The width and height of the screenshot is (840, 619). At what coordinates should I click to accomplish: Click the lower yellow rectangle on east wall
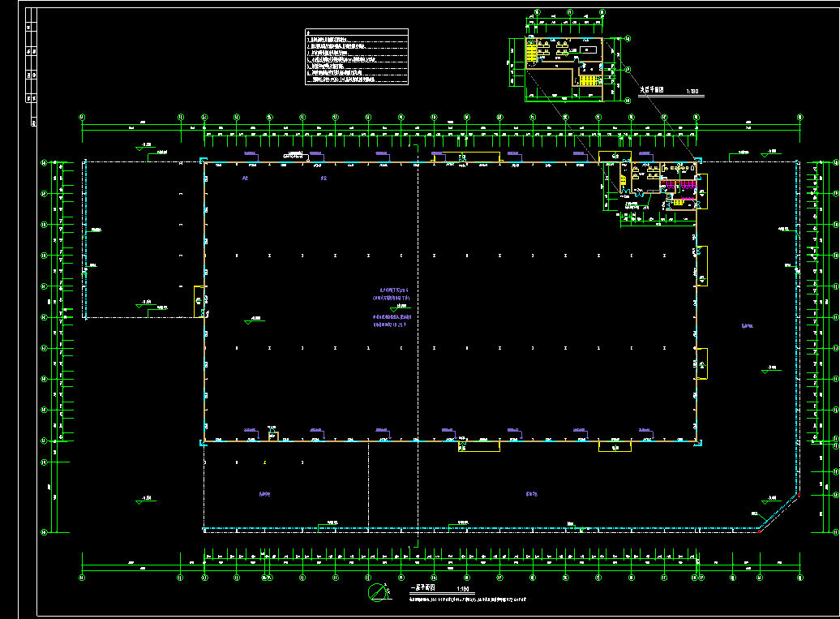702,363
